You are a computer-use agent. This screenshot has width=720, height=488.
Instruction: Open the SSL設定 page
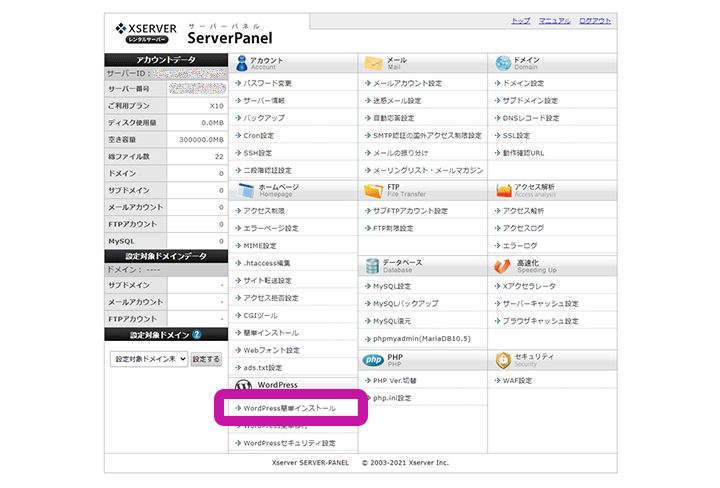point(515,135)
